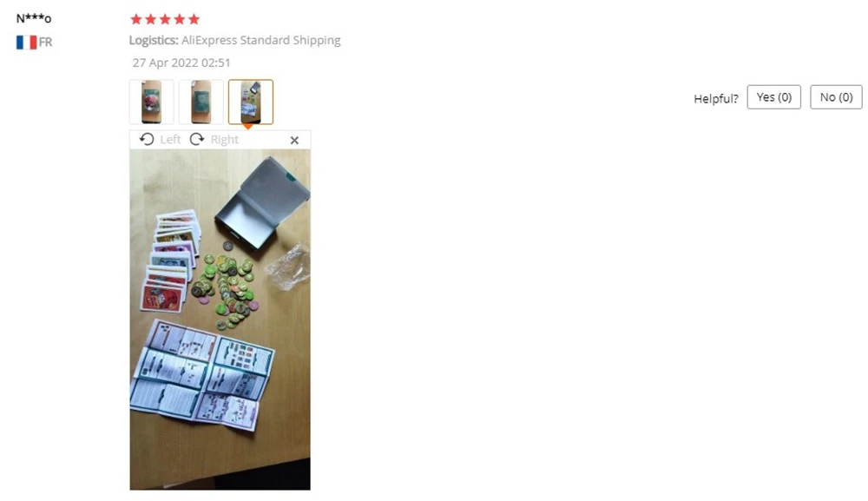Mark review helpful with Yes (0)

(774, 97)
